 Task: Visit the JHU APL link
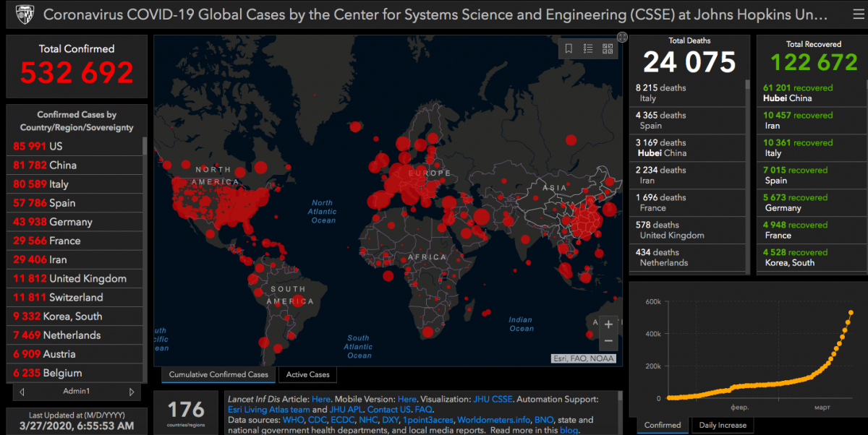coord(346,409)
